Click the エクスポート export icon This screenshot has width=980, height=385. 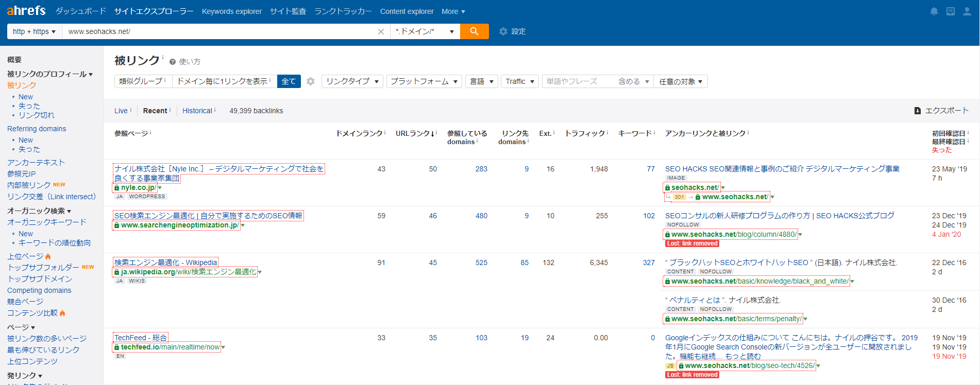pyautogui.click(x=918, y=111)
